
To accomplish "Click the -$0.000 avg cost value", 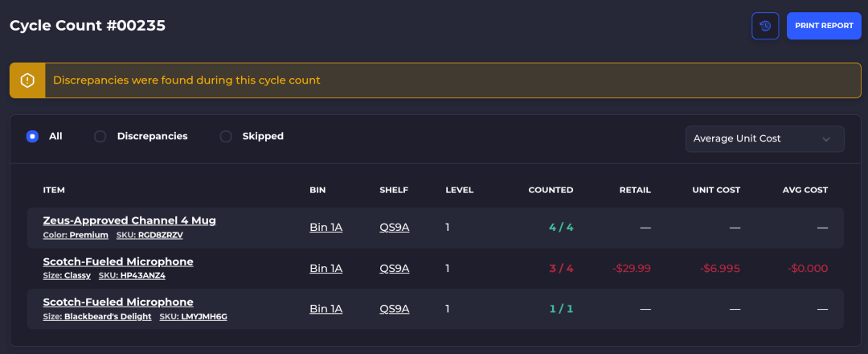I will [x=808, y=269].
